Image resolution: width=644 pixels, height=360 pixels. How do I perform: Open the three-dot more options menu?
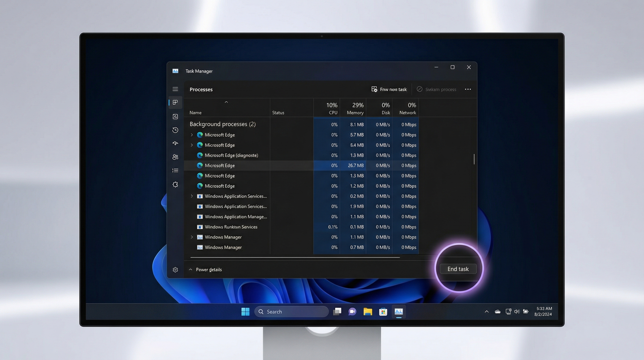(468, 89)
